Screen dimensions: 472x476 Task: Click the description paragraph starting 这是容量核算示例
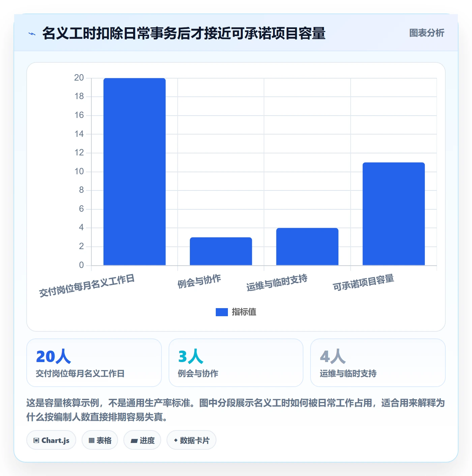coord(236,410)
